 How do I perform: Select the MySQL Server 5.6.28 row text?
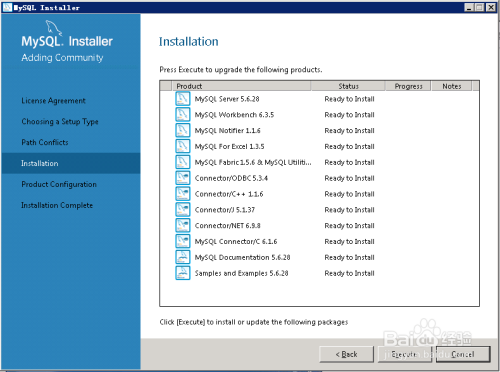click(227, 99)
